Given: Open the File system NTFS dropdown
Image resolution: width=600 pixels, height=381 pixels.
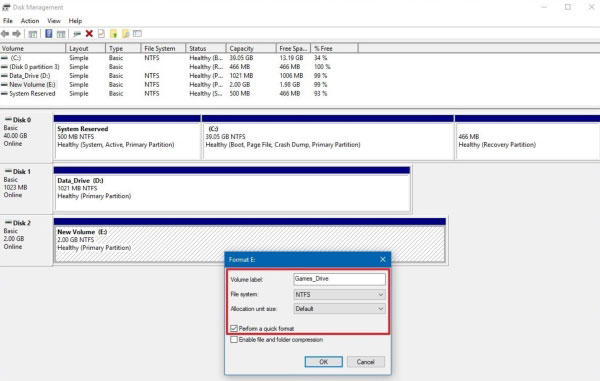Looking at the screenshot, I should [339, 295].
